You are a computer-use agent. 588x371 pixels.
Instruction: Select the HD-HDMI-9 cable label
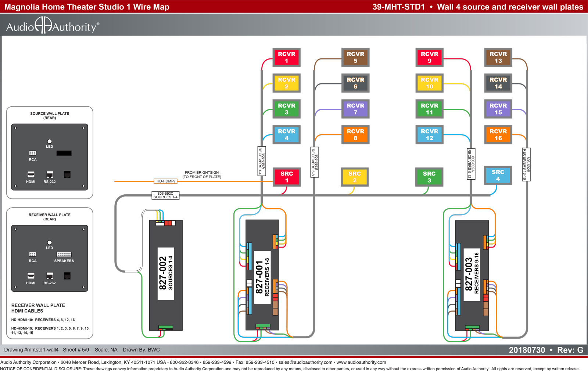coord(166,181)
